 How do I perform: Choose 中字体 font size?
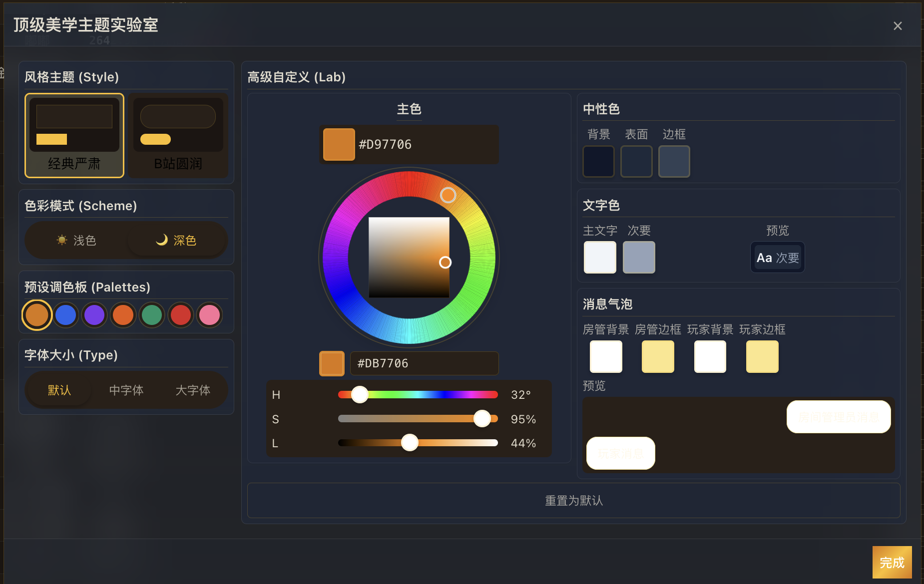click(126, 390)
